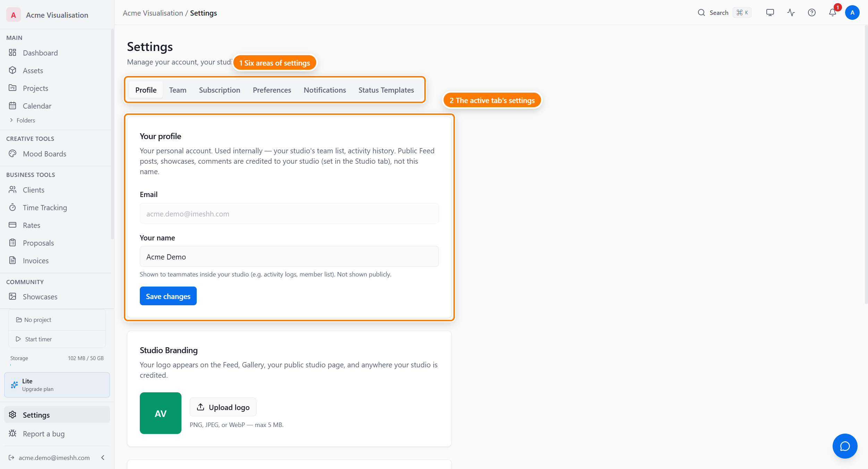The height and width of the screenshot is (469, 868).
Task: Open the Dashboard icon in sidebar
Action: tap(12, 52)
